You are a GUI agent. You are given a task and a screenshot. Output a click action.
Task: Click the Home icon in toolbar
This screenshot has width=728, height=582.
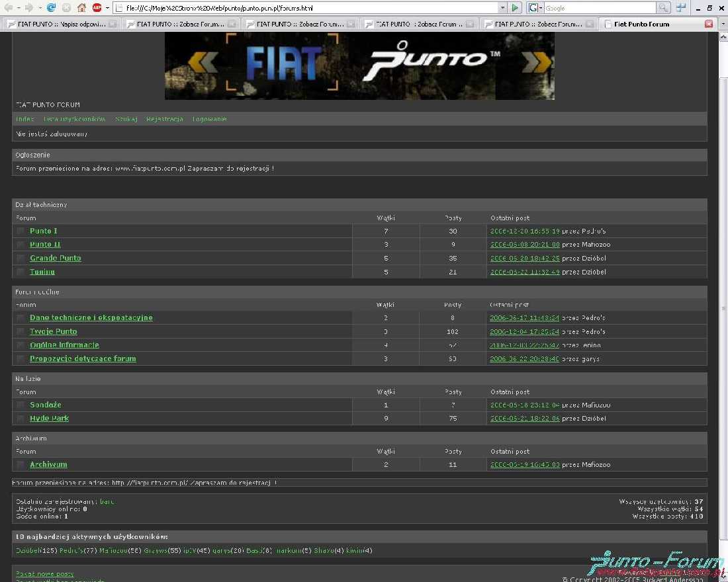[81, 8]
